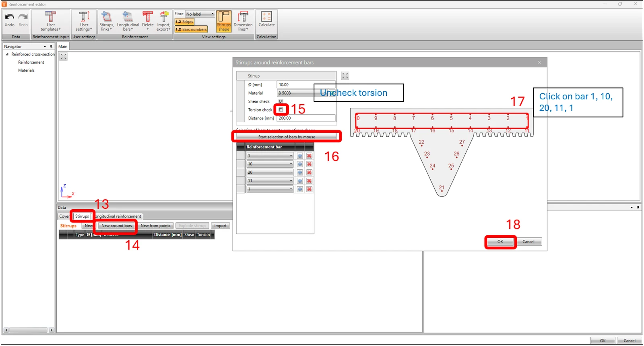Click the Undo icon in toolbar
This screenshot has width=644, height=346.
click(x=9, y=20)
